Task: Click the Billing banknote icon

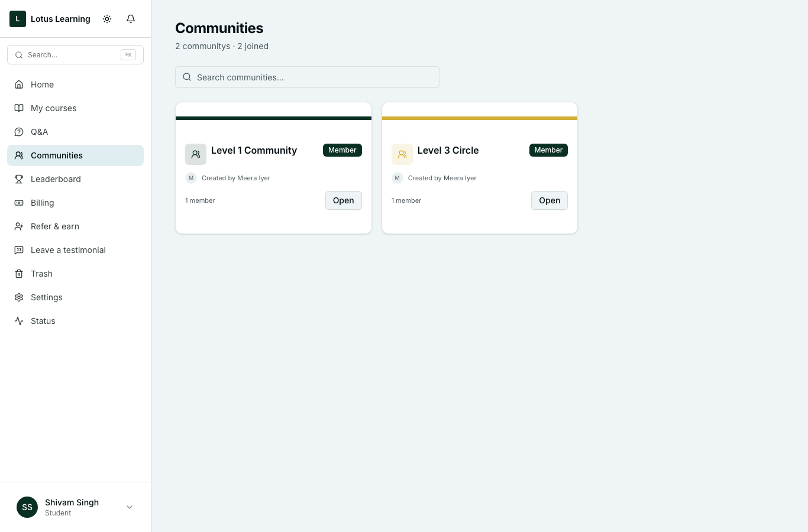Action: pos(19,203)
